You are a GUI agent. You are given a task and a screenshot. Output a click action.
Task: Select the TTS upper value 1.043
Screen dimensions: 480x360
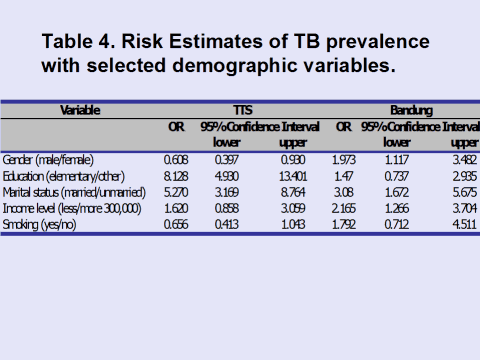293,224
